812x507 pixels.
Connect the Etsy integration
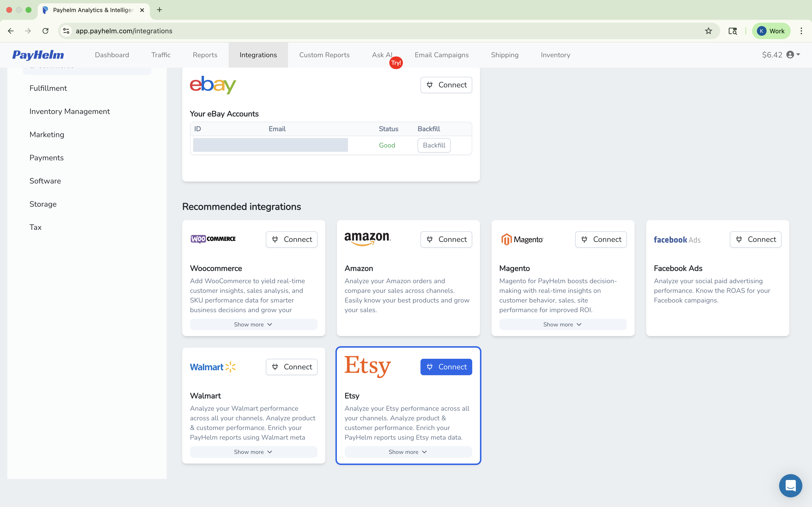(446, 366)
